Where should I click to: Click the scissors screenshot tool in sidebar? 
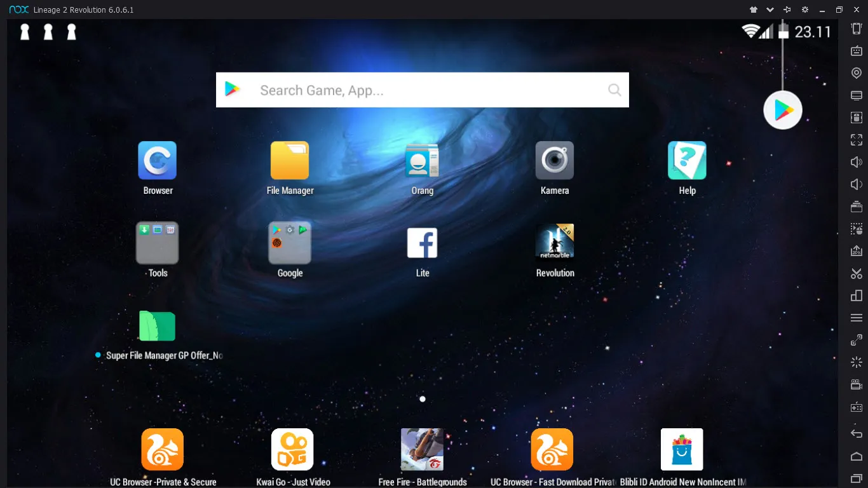tap(857, 273)
